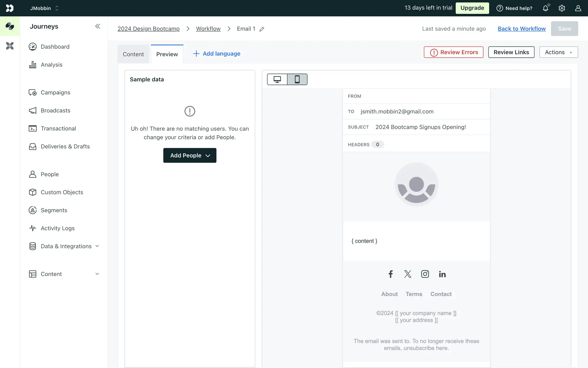Screen dimensions: 588x368
Task: Click pencil icon to rename Email 1
Action: tap(262, 29)
